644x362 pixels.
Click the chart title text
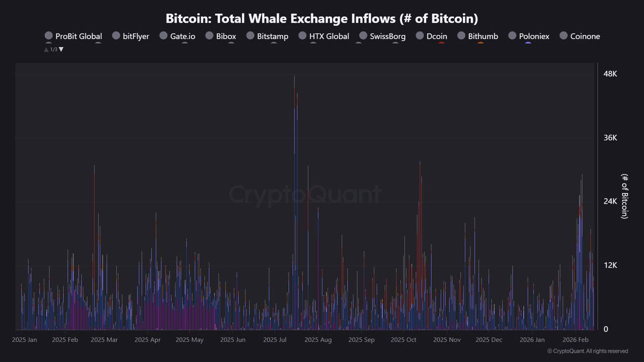322,19
